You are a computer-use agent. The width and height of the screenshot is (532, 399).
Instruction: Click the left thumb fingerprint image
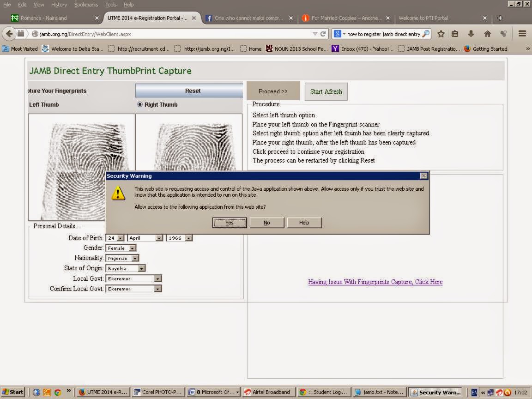point(81,167)
